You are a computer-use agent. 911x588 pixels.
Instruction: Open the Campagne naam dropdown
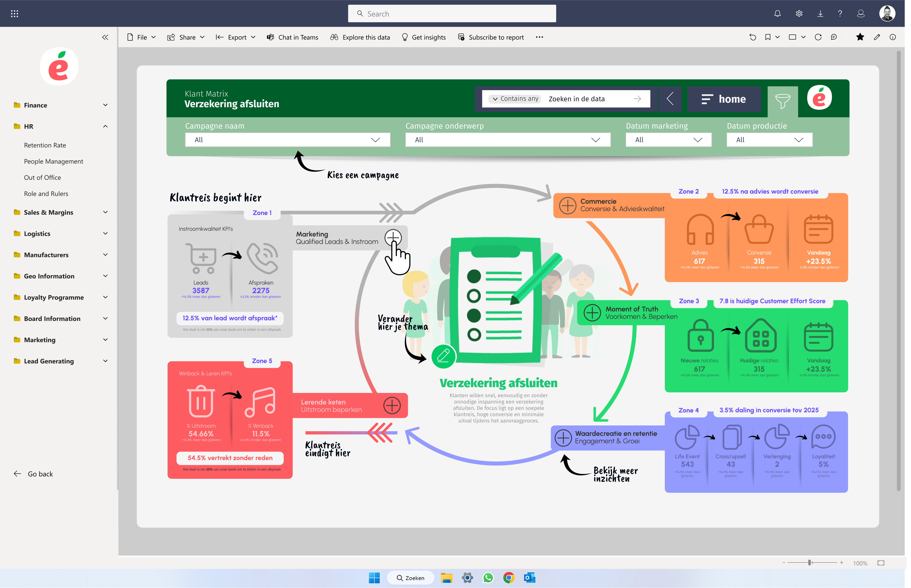[x=287, y=140]
